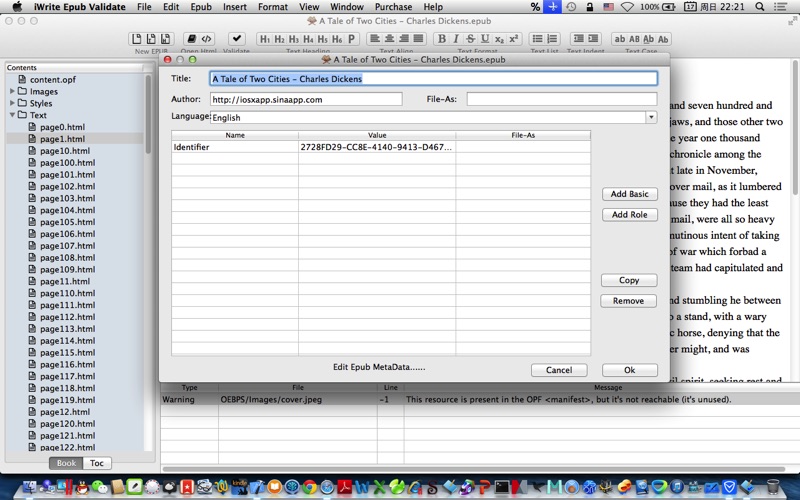Convert text to uppercase AB
Viewport: 800px width, 500px height.
tap(634, 39)
